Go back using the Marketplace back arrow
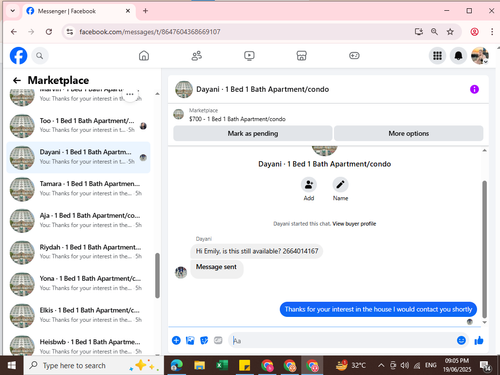 17,80
